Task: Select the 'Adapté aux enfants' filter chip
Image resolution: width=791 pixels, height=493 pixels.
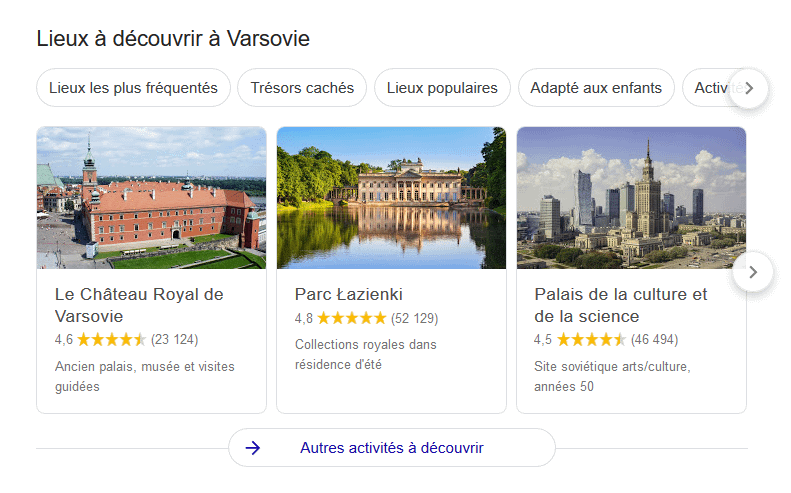Action: tap(596, 88)
